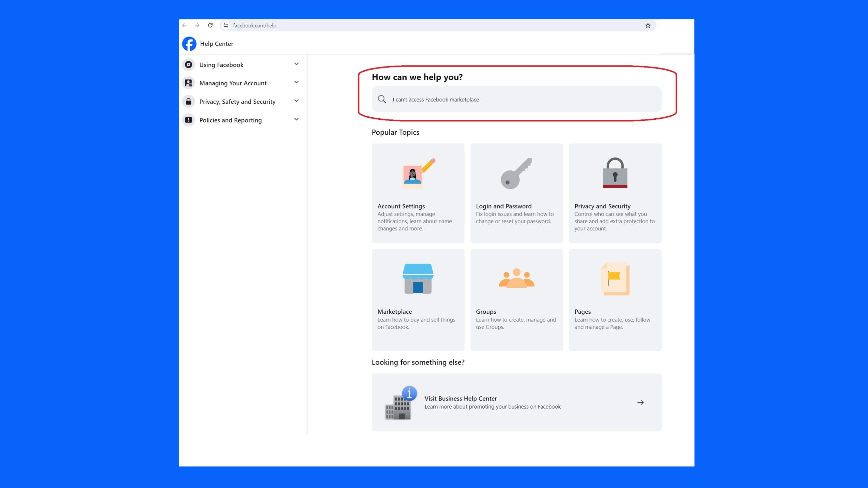Open the Account Settings topic title
Image resolution: width=868 pixels, height=488 pixels.
point(401,206)
